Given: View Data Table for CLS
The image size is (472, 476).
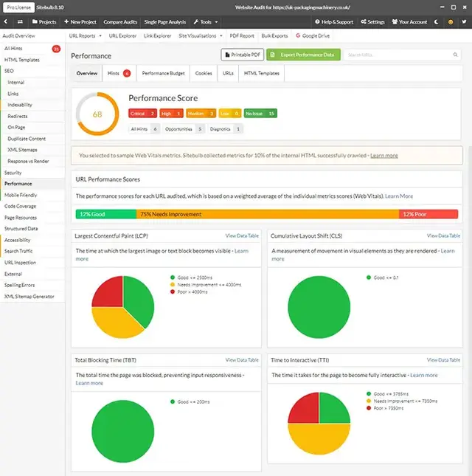Looking at the screenshot, I should click(443, 235).
